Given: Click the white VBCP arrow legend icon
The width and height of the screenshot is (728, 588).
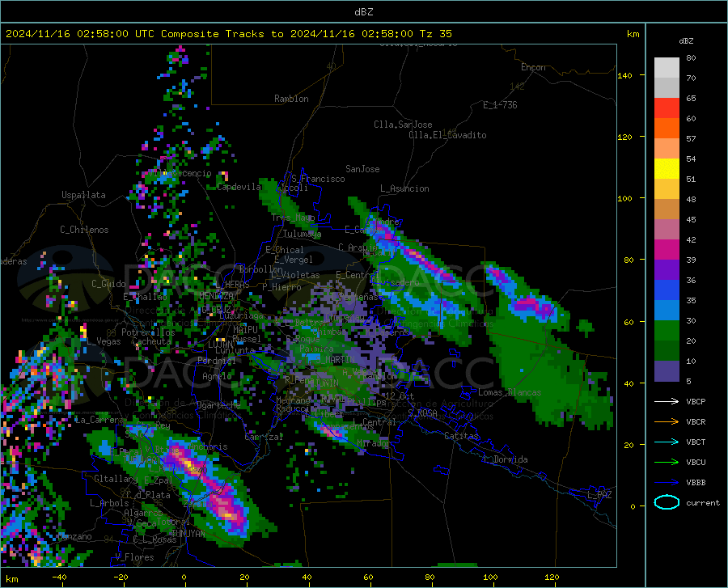Looking at the screenshot, I should pyautogui.click(x=667, y=401).
